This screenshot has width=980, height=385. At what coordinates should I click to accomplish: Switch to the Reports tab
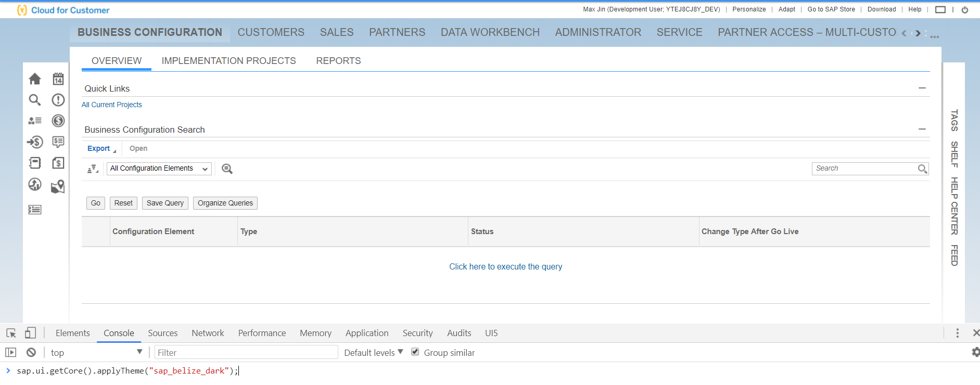(338, 61)
